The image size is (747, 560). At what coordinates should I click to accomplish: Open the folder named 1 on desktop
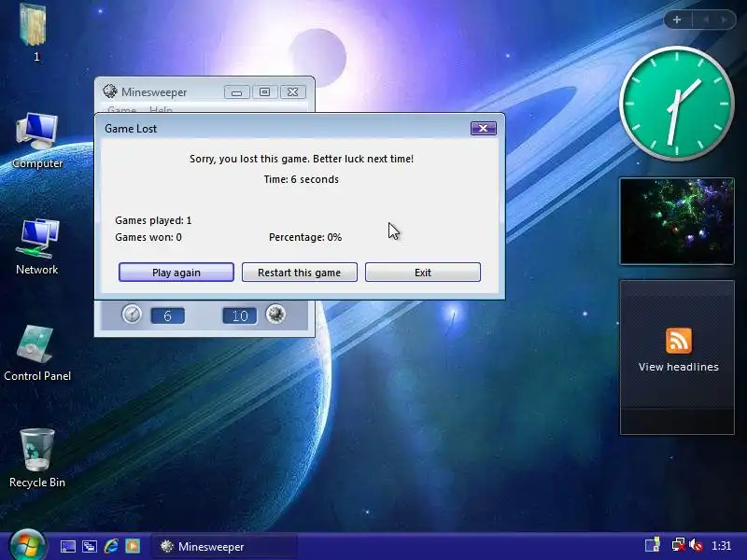(x=35, y=33)
